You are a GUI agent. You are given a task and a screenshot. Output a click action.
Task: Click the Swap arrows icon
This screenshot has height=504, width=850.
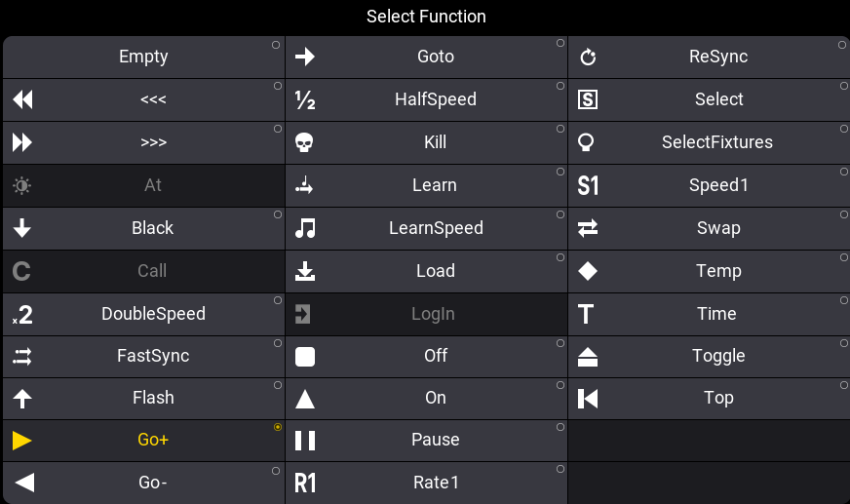[588, 228]
